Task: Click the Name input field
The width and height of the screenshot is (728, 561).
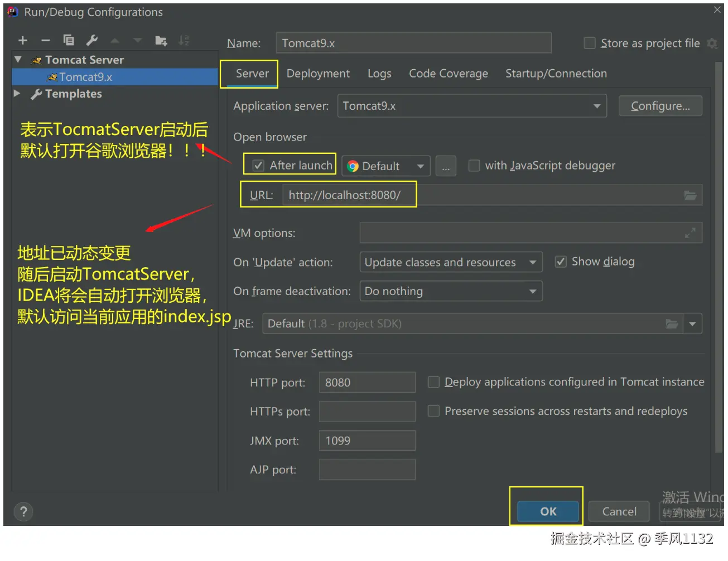Action: pos(413,43)
